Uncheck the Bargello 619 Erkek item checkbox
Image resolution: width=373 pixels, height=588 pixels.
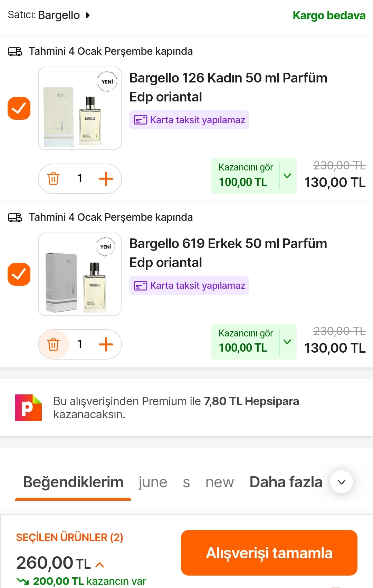19,274
